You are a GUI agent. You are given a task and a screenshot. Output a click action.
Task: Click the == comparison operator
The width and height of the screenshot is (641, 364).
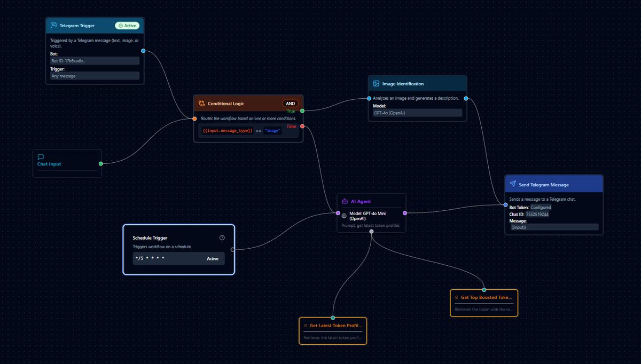(x=259, y=131)
